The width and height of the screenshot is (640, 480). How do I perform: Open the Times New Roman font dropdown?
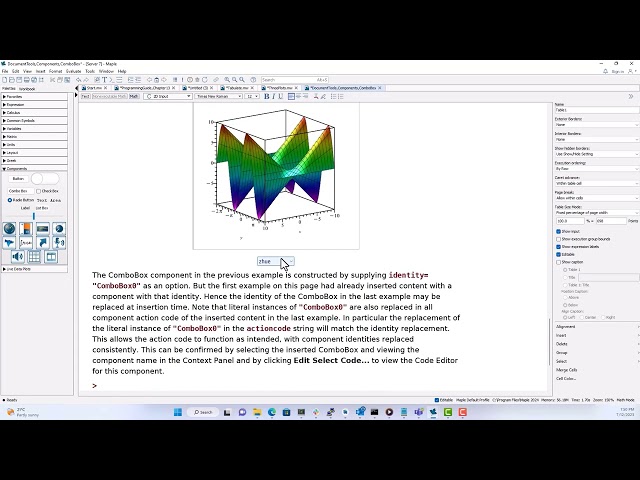tap(219, 96)
